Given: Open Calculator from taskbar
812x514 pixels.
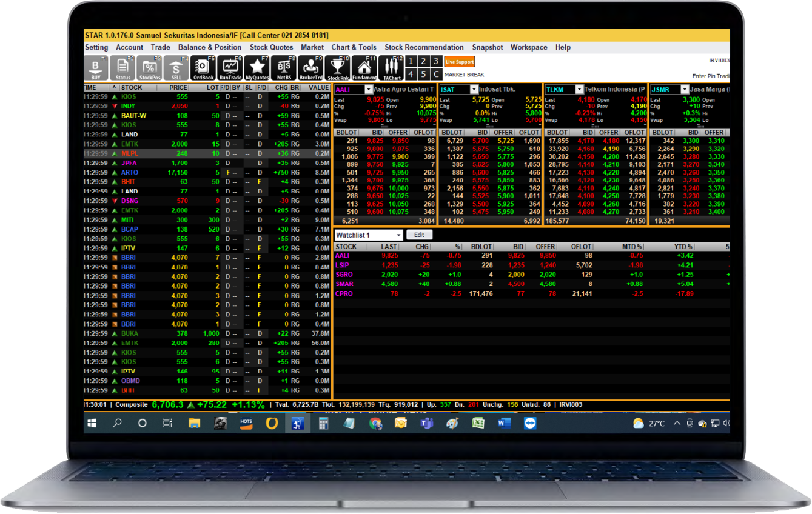Looking at the screenshot, I should click(x=323, y=424).
